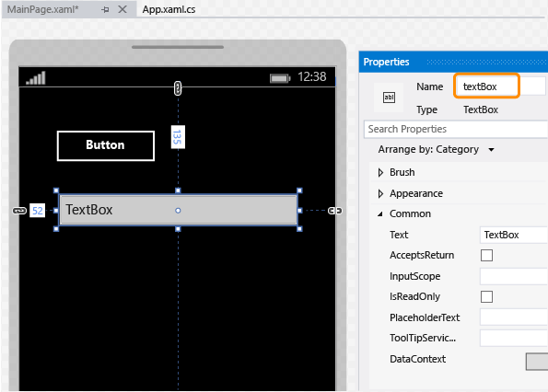Enable the IsReadOnly checkbox
The width and height of the screenshot is (548, 392).
(x=486, y=296)
